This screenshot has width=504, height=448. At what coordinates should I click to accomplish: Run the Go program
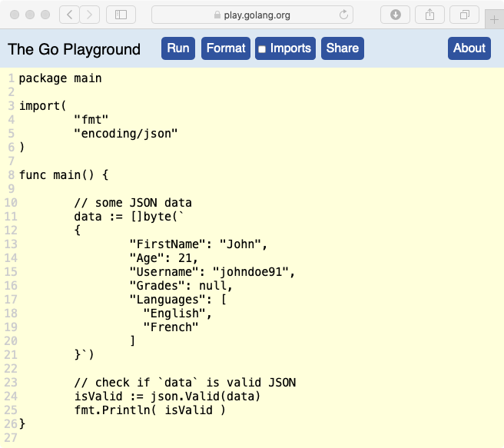[177, 48]
